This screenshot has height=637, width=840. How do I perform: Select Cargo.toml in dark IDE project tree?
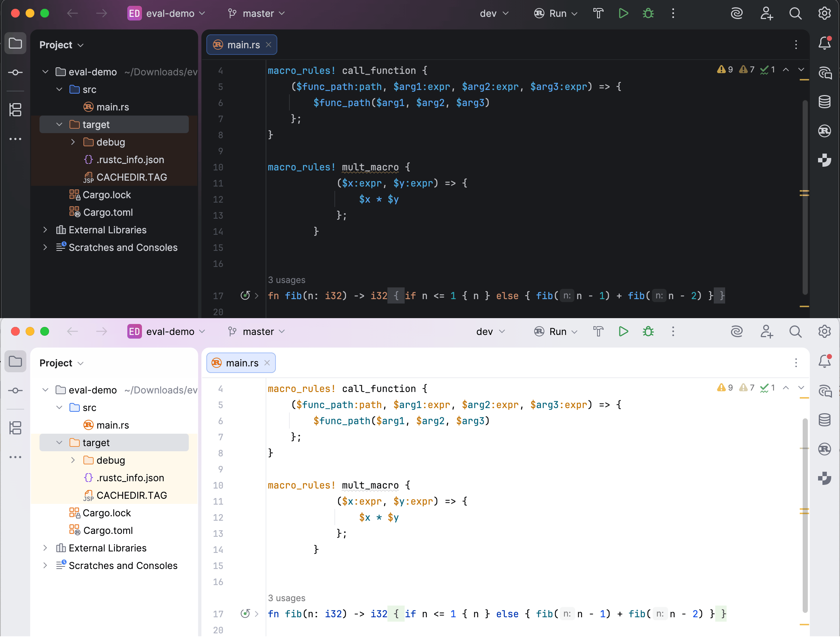tap(108, 212)
